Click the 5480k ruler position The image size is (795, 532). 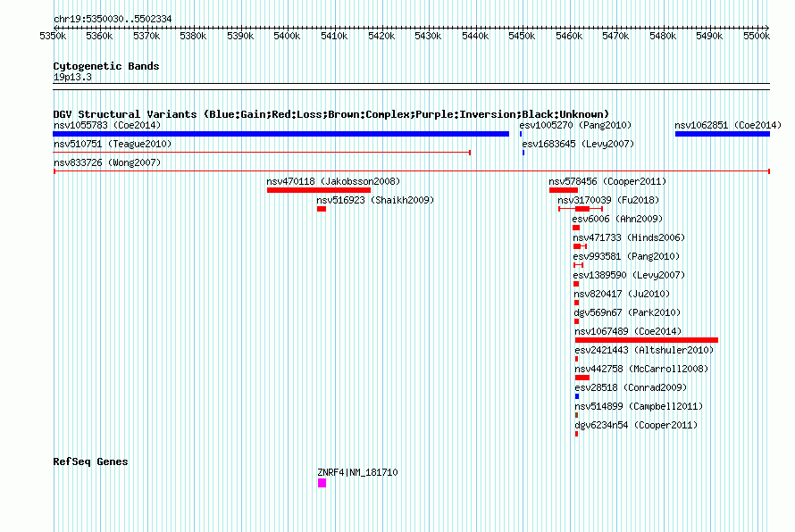(x=663, y=36)
